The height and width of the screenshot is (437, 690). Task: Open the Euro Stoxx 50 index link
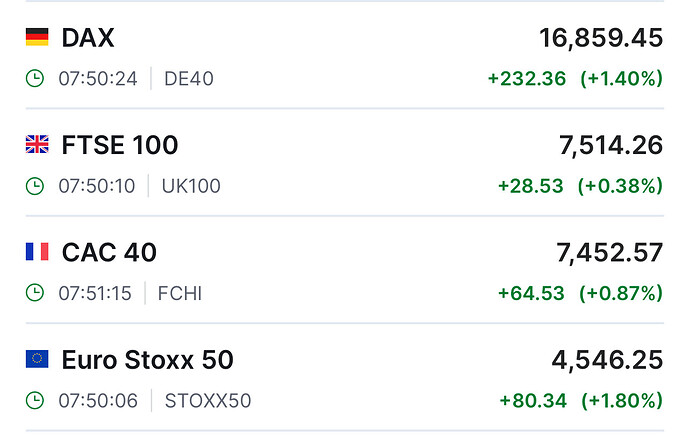pos(147,359)
